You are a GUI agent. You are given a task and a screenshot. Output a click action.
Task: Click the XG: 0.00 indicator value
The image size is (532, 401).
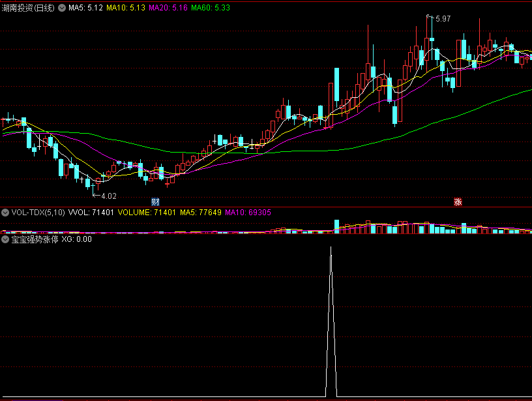pyautogui.click(x=77, y=239)
